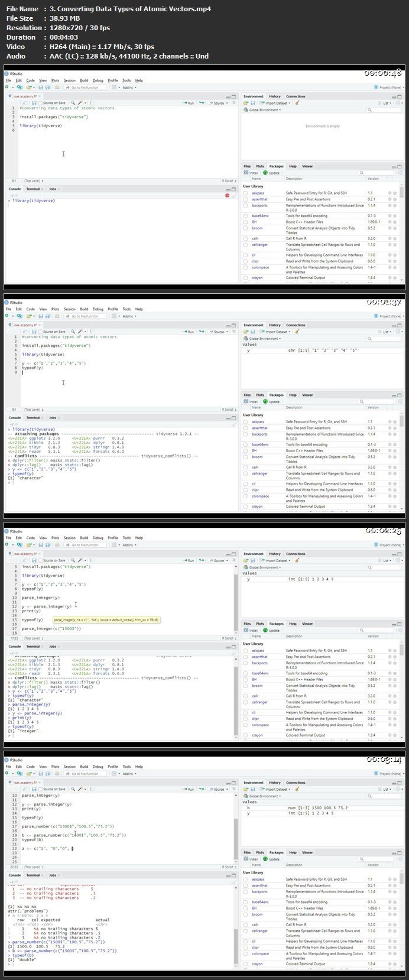Click the save document icon in 00:00:48 editor toolbar

coord(34,103)
